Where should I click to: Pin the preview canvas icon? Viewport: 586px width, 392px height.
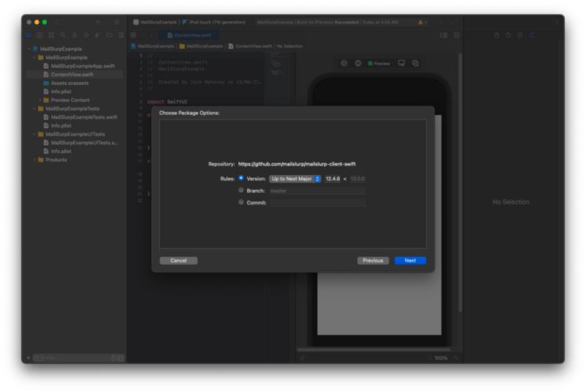pyautogui.click(x=302, y=358)
